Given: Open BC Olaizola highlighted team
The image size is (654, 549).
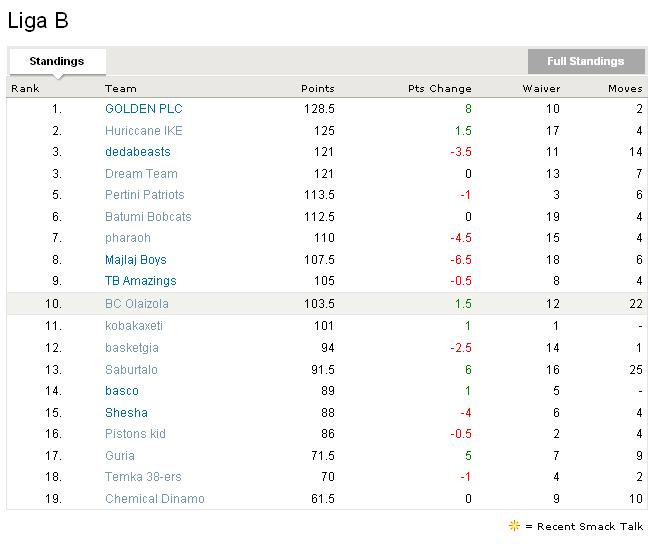Looking at the screenshot, I should [x=136, y=304].
